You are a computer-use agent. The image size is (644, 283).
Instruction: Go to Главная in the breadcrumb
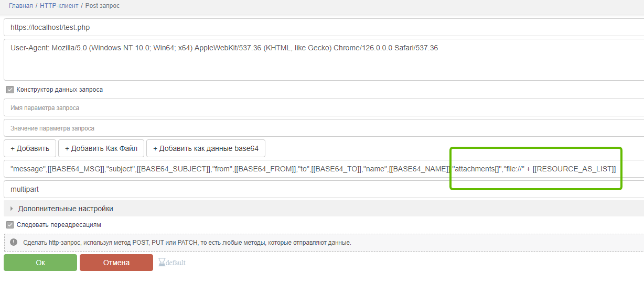point(21,6)
